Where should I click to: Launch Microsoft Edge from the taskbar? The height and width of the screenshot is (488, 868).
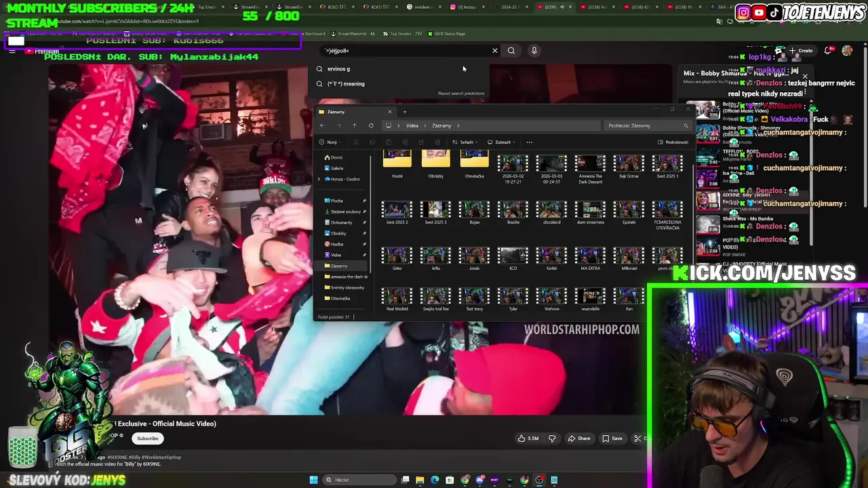[435, 480]
